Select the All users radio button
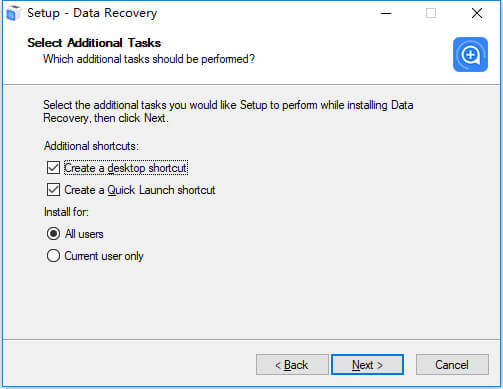The width and height of the screenshot is (503, 389). [x=53, y=234]
